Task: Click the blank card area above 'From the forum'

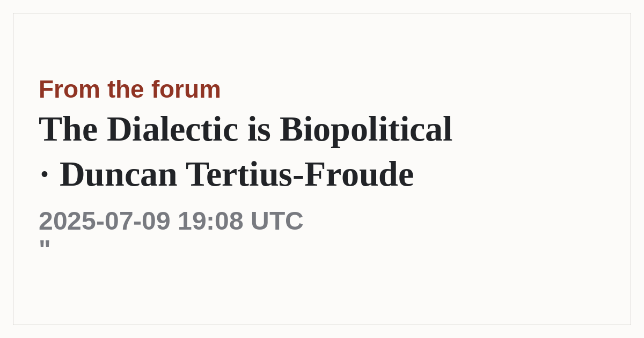Action: (322, 44)
